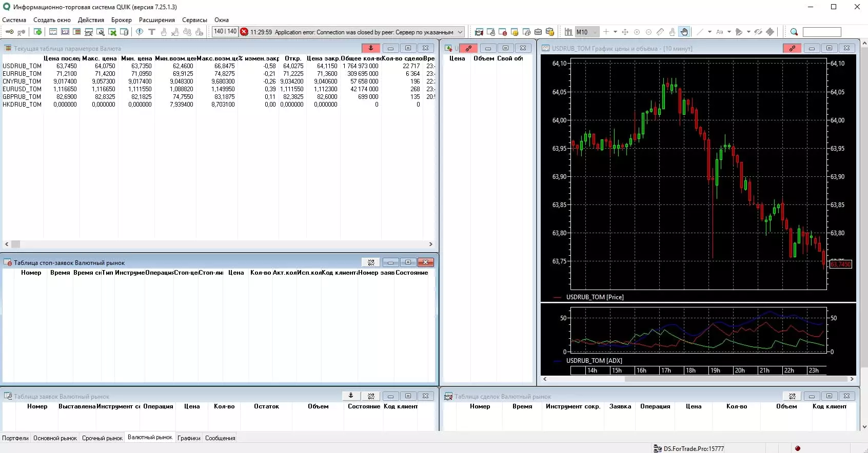Select the CNYRUB_TOM row
This screenshot has width=868, height=453.
pos(219,81)
